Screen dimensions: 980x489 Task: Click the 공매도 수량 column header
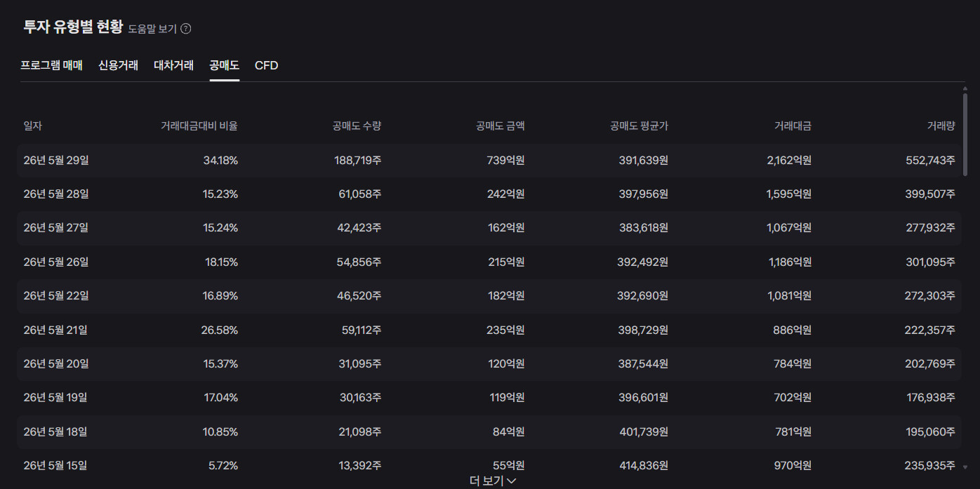(357, 126)
